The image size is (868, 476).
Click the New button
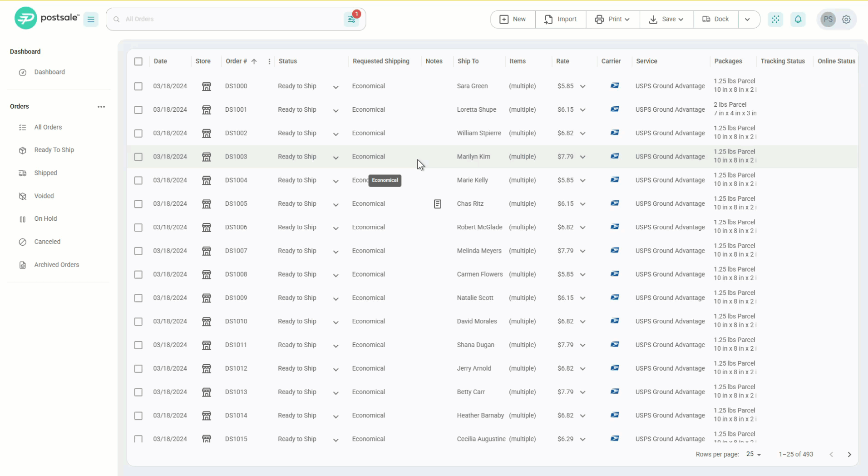coord(512,19)
